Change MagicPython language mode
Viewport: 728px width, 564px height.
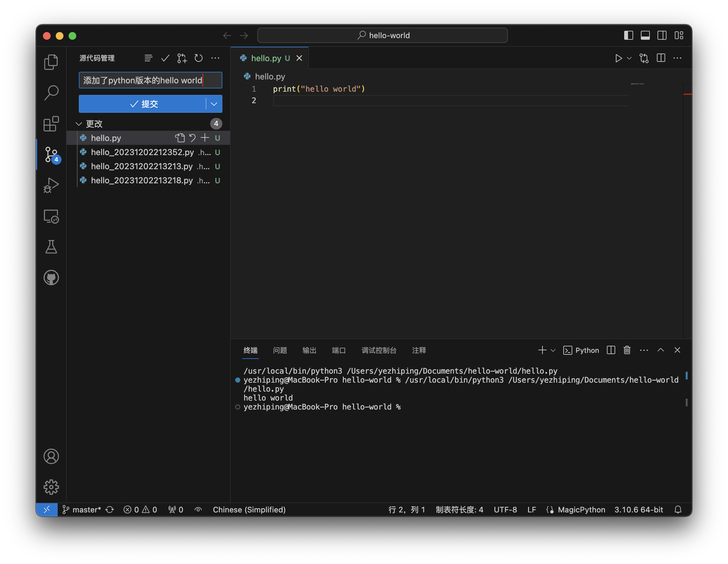[x=581, y=510]
